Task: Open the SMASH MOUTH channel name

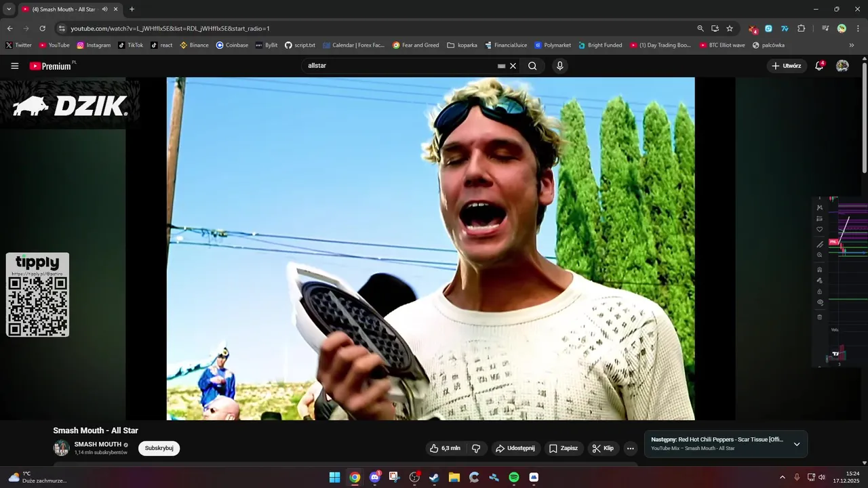Action: click(98, 445)
